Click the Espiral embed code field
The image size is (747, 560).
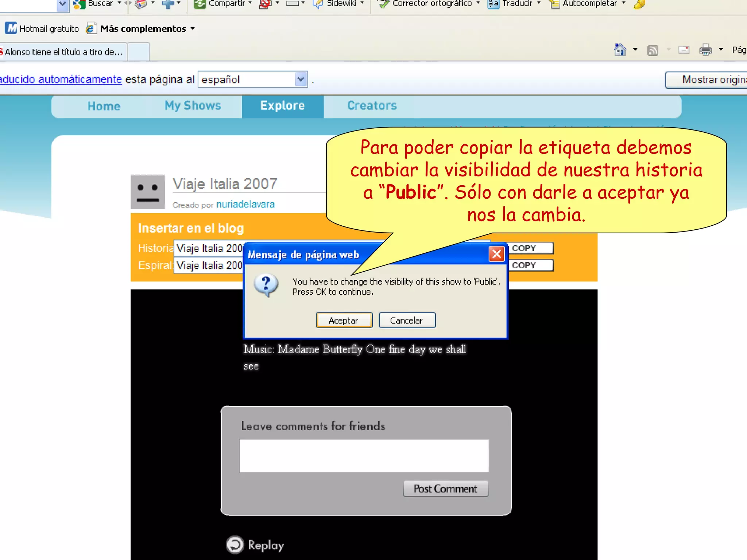coord(209,265)
